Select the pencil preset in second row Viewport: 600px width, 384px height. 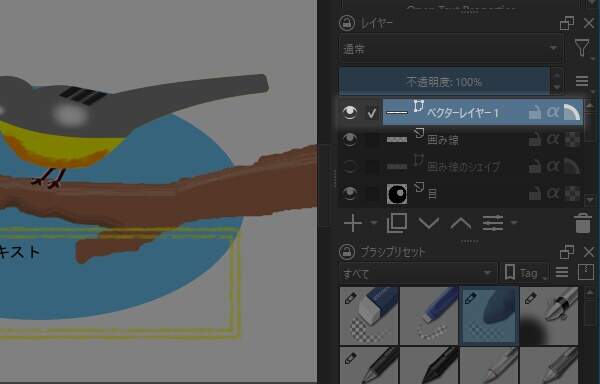click(370, 365)
